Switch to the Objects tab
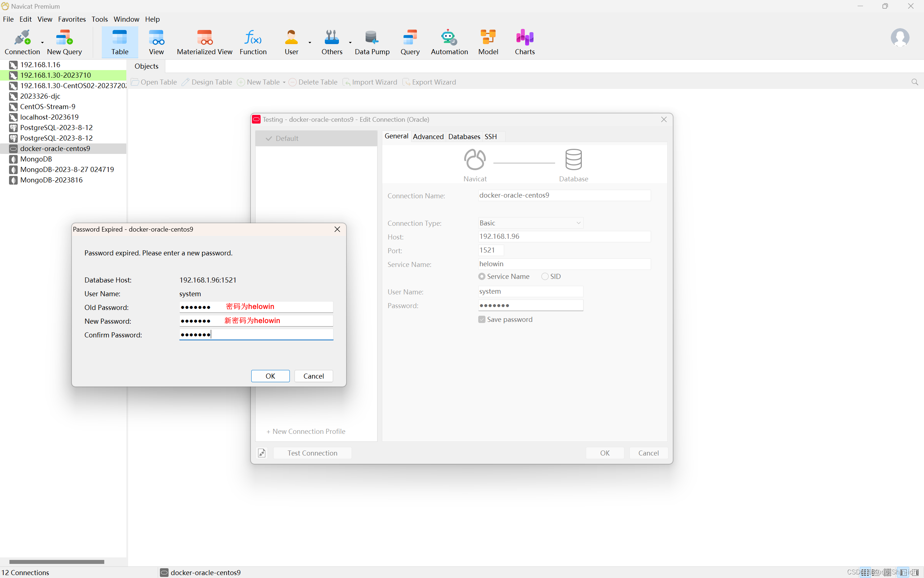The width and height of the screenshot is (924, 578). click(146, 66)
